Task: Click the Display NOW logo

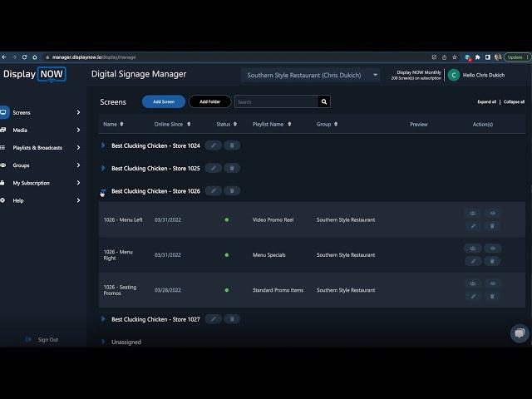Action: coord(34,74)
